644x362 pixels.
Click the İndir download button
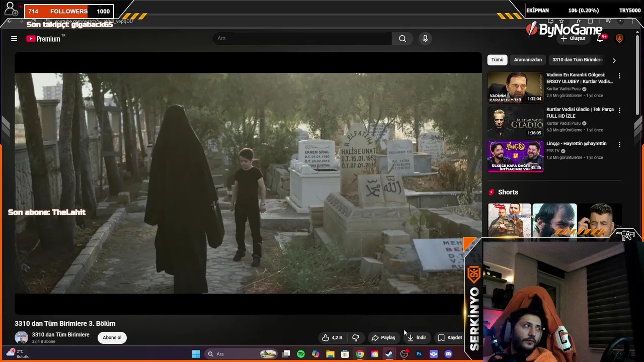coord(417,338)
